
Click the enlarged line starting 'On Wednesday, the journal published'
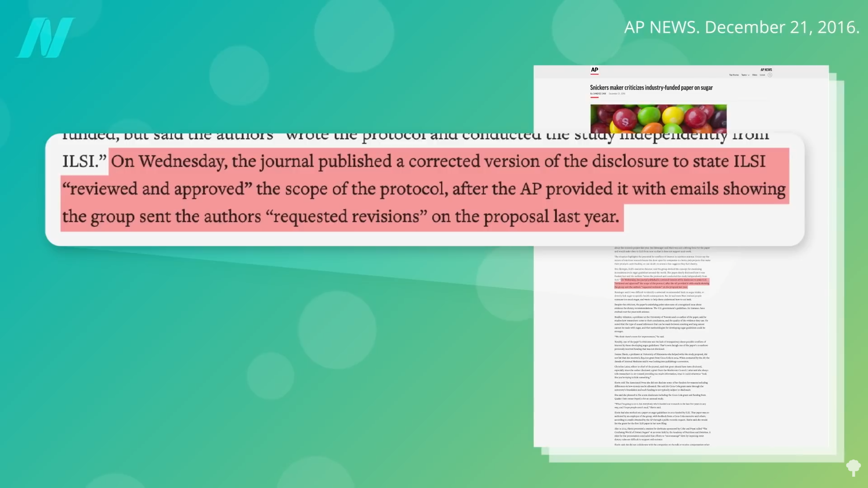coord(439,161)
